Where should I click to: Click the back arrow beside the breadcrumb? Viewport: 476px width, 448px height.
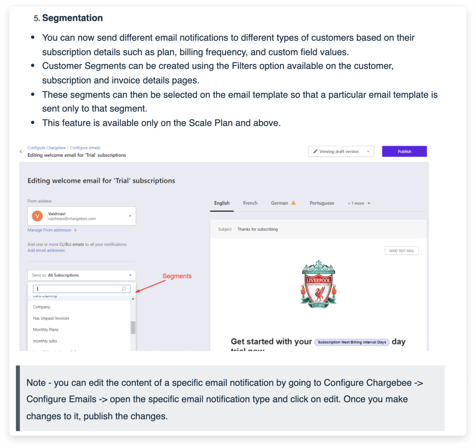(21, 151)
